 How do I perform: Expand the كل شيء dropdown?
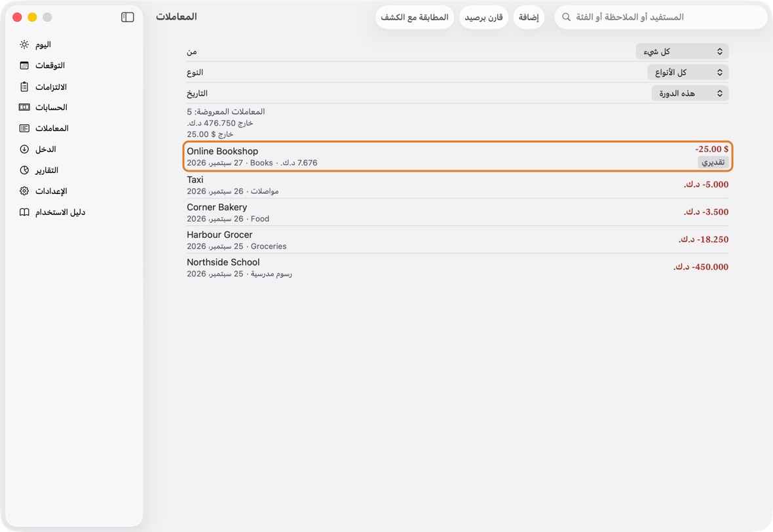tap(683, 51)
